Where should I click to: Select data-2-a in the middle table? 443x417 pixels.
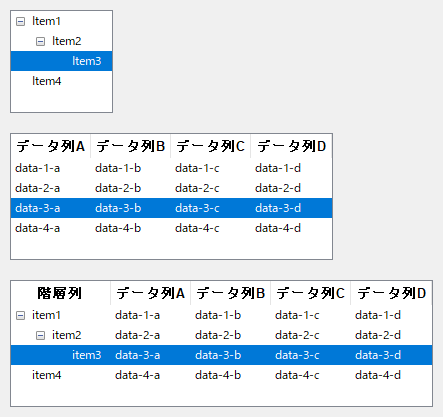38,188
